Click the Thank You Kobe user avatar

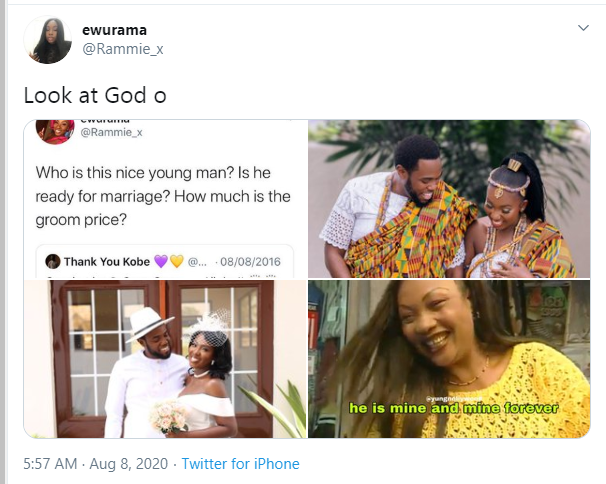click(53, 261)
